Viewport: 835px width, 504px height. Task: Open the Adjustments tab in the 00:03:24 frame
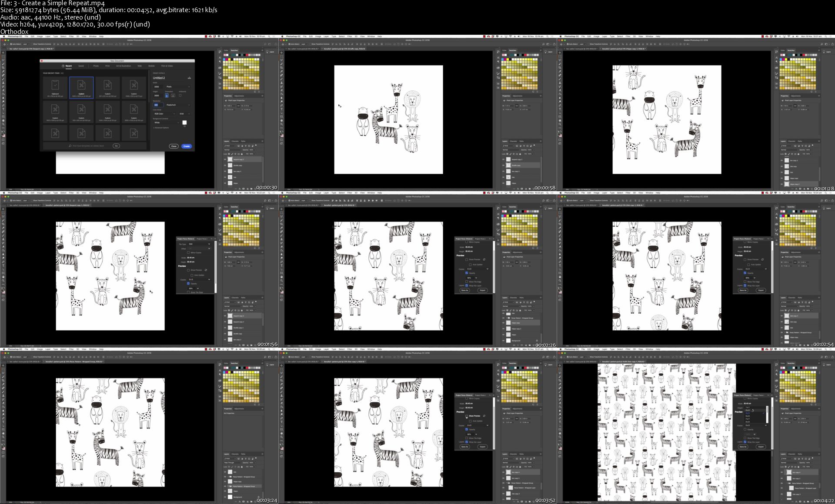point(239,408)
